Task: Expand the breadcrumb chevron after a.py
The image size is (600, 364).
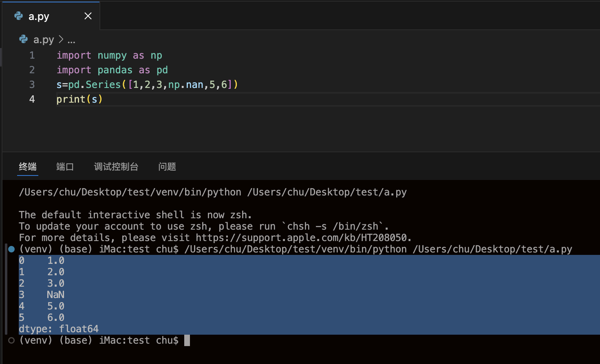Action: pos(61,39)
